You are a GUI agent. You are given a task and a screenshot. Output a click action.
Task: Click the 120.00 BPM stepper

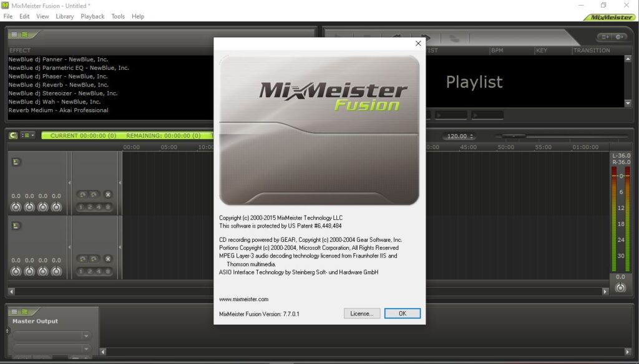point(472,136)
